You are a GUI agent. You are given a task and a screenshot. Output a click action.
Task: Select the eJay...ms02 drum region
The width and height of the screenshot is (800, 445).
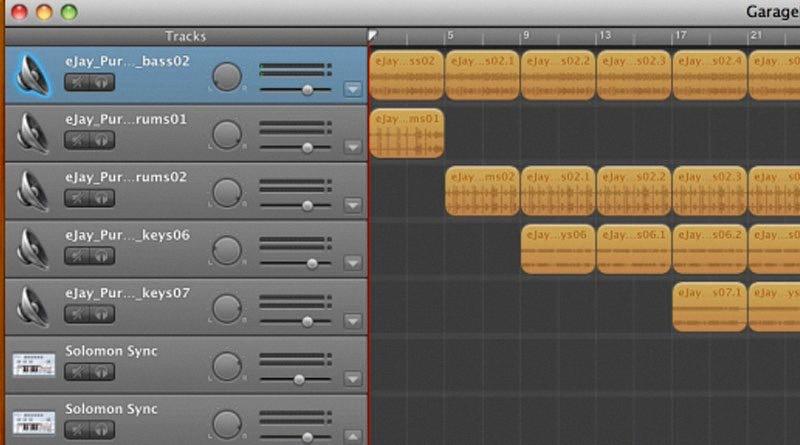482,190
